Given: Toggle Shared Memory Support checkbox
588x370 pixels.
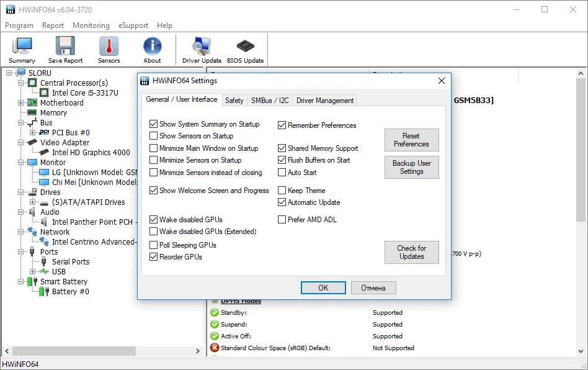Looking at the screenshot, I should coord(282,148).
